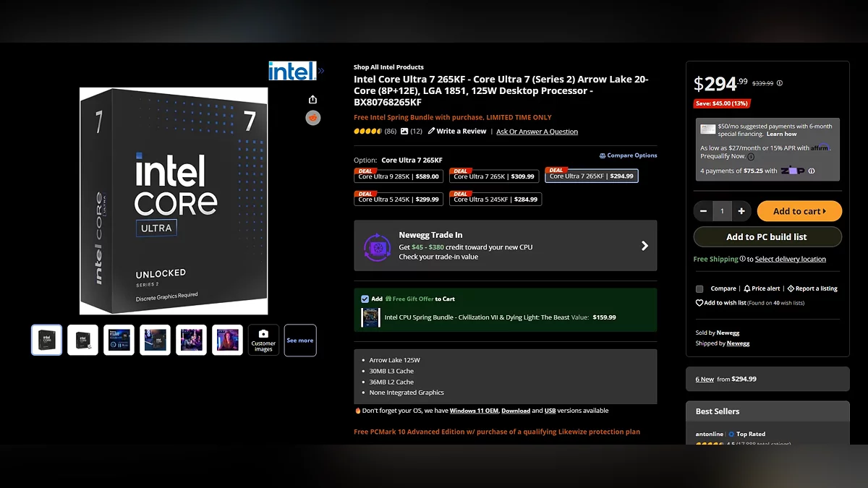Click the Report a listing icon
Screen dimensions: 868x488
[x=791, y=288]
